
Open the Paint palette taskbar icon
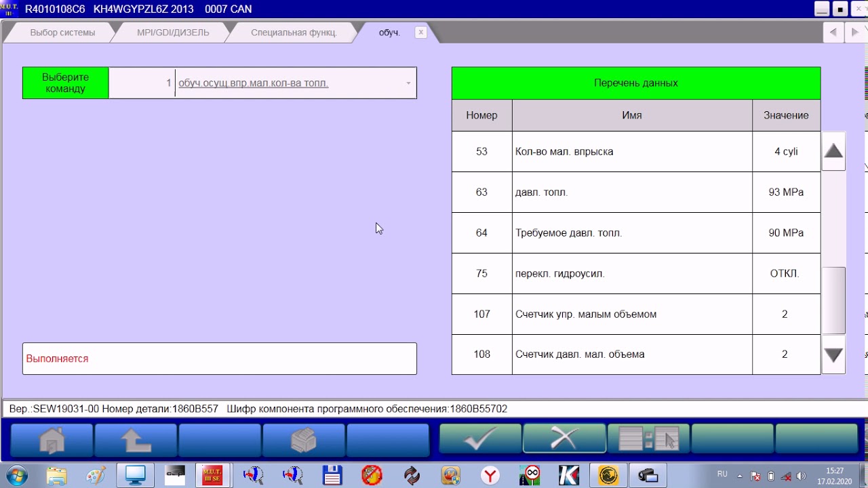point(96,475)
